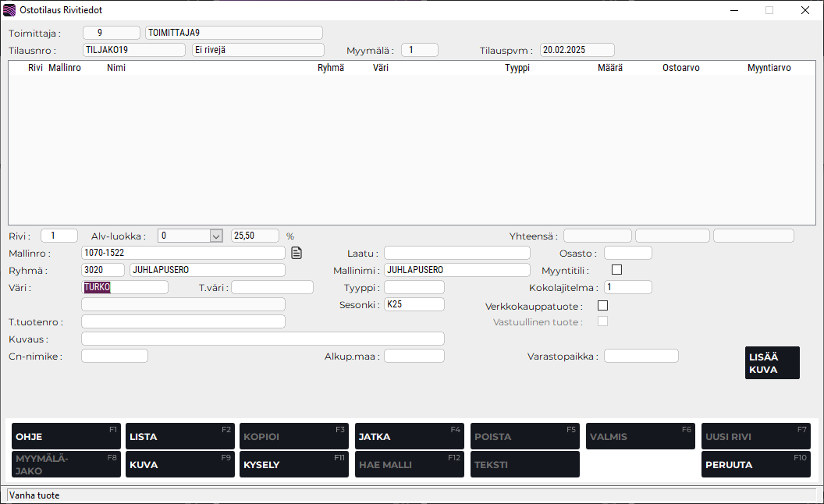Click the JATKA button
Viewport: 824px width, 504px height.
[x=409, y=436]
